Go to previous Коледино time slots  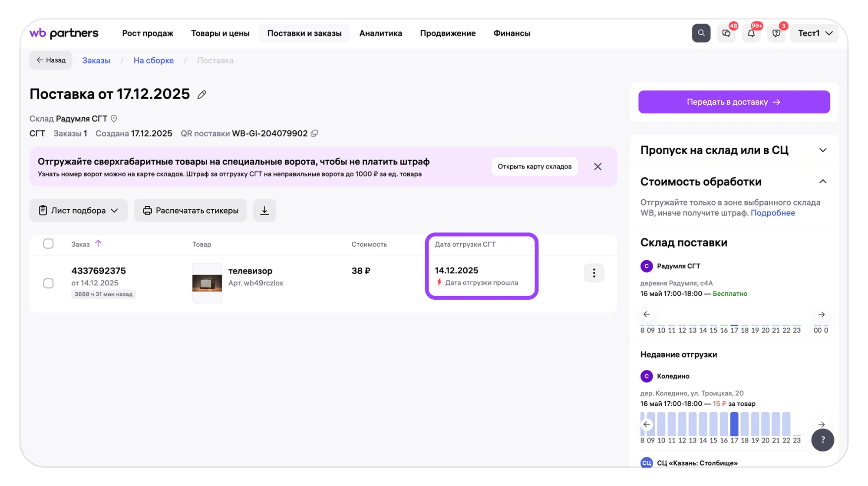647,424
